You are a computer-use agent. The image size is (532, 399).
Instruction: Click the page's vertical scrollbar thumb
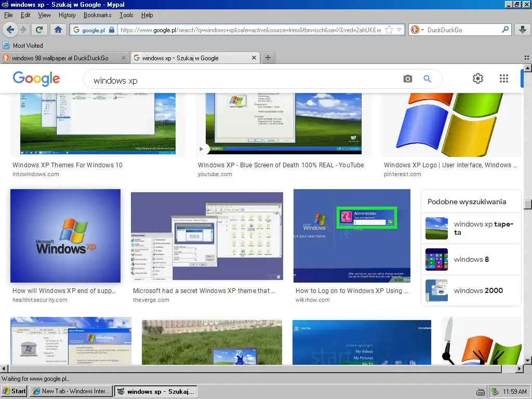528,204
